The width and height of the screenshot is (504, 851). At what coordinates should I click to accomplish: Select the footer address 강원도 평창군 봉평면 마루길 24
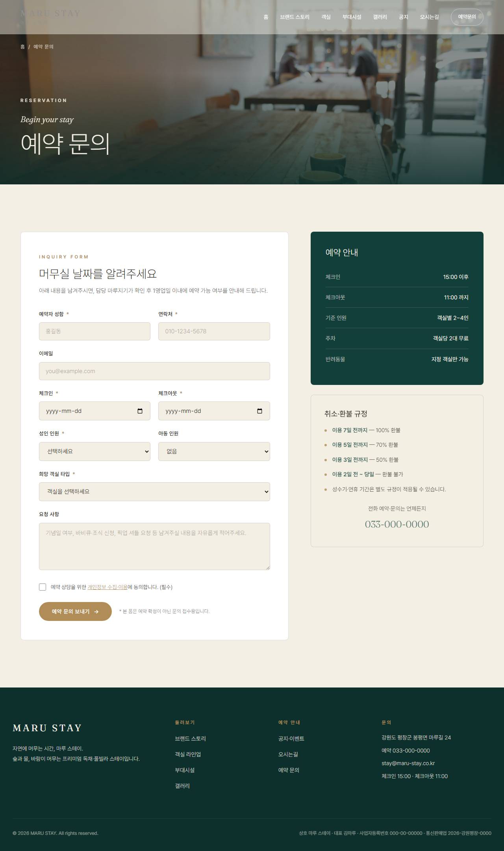pos(416,738)
